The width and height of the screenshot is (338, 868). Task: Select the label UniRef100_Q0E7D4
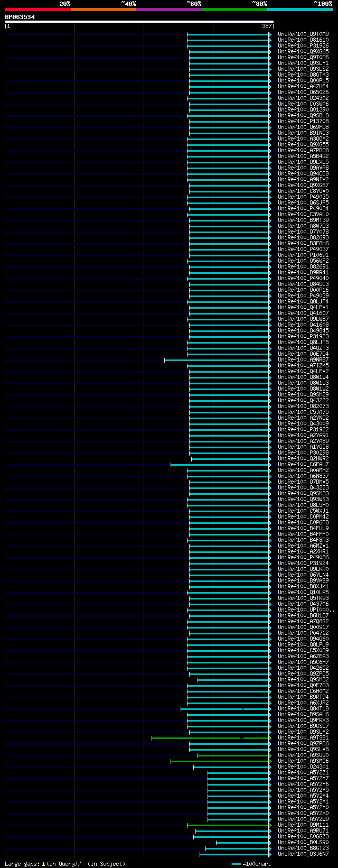(303, 354)
